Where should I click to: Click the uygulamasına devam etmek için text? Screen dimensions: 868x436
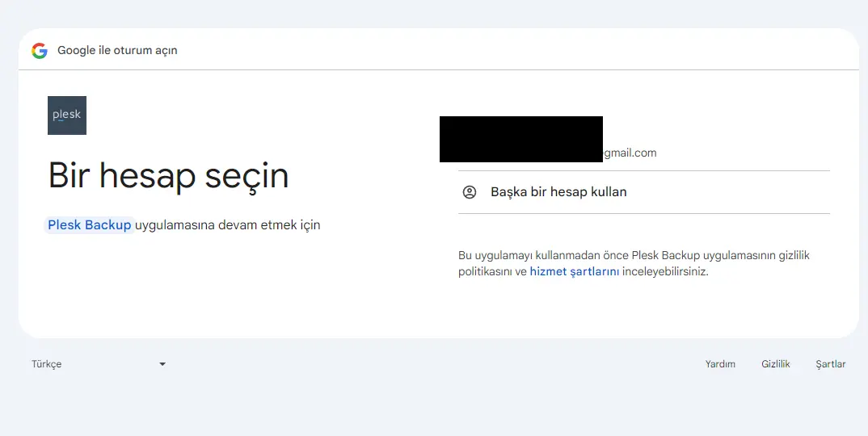click(228, 225)
